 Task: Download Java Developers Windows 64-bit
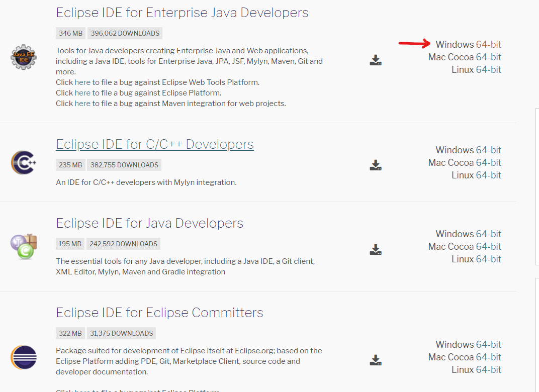489,234
